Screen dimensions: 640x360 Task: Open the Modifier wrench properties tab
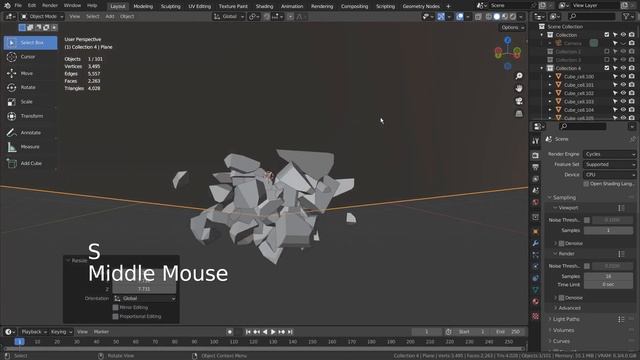tap(536, 243)
